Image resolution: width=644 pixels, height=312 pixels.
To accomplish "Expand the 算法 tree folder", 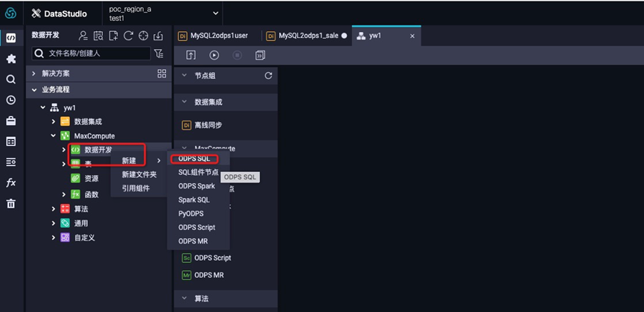I will [53, 209].
